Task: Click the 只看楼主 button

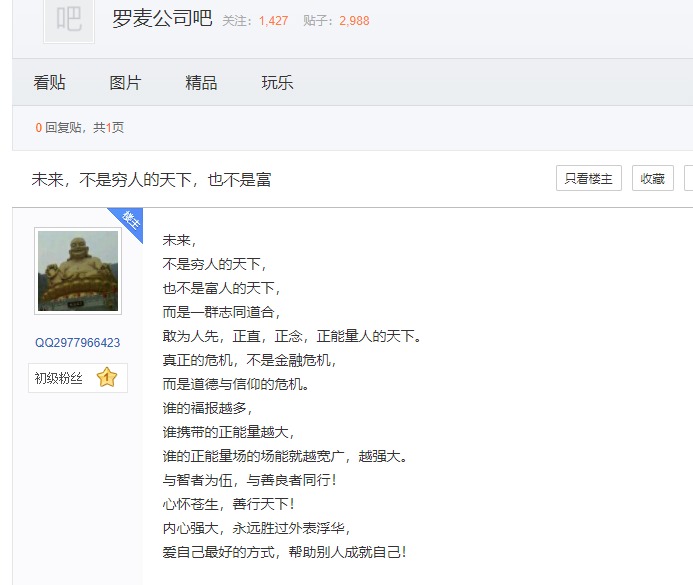Action: click(589, 179)
